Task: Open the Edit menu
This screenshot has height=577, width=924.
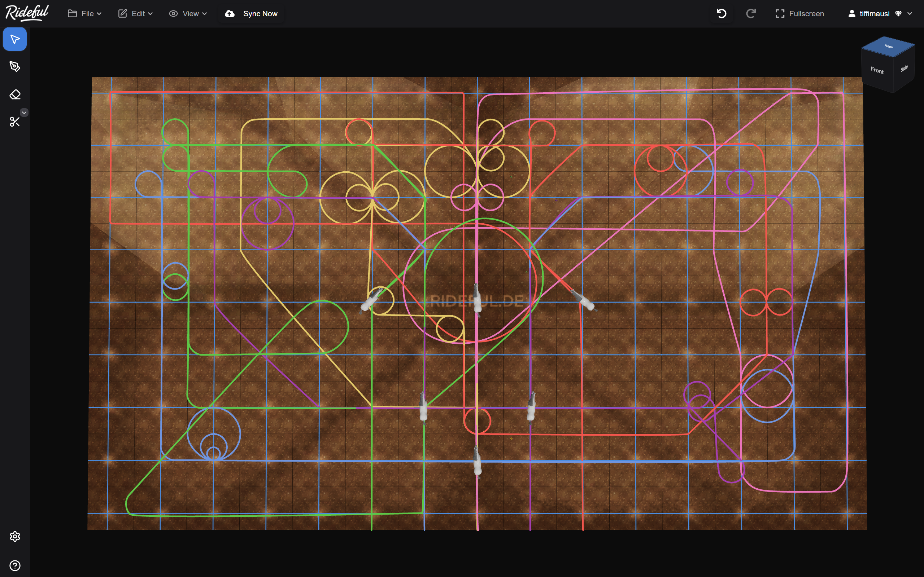Action: pyautogui.click(x=135, y=14)
